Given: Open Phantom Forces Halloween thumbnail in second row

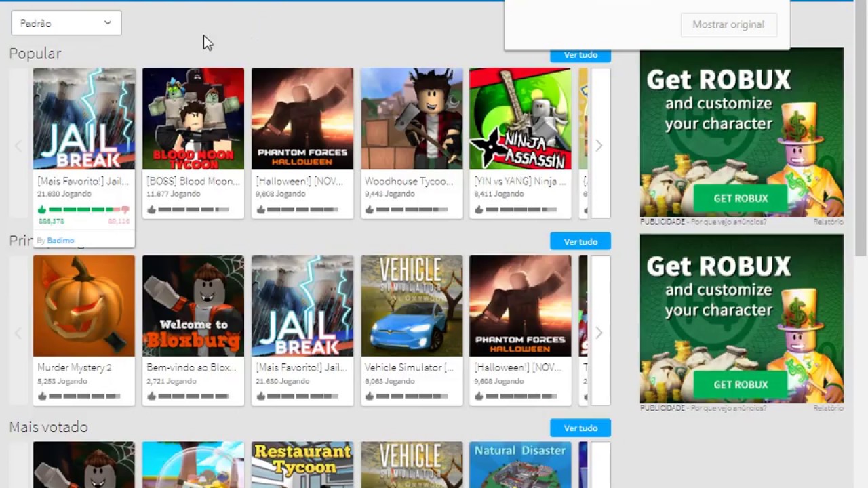Looking at the screenshot, I should point(520,306).
